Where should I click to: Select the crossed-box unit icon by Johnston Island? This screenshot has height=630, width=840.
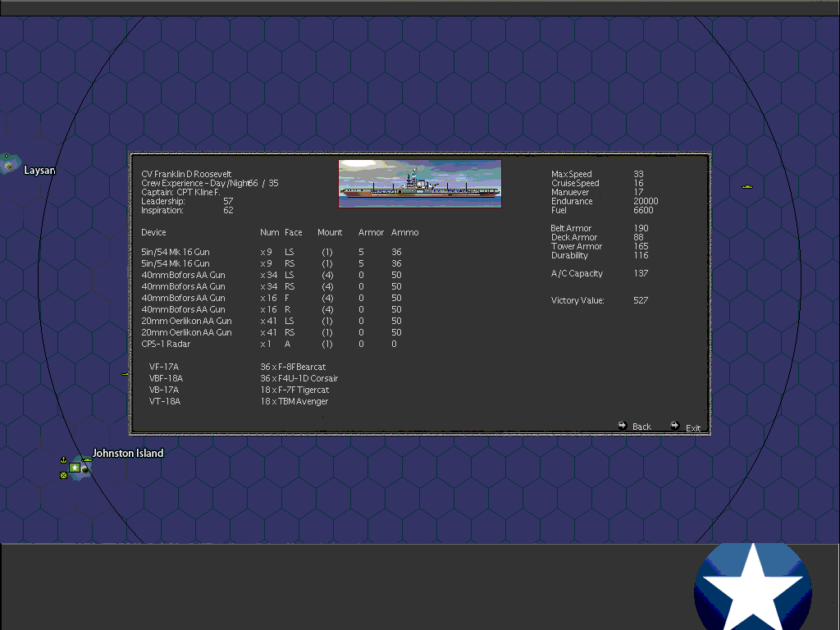point(64,475)
